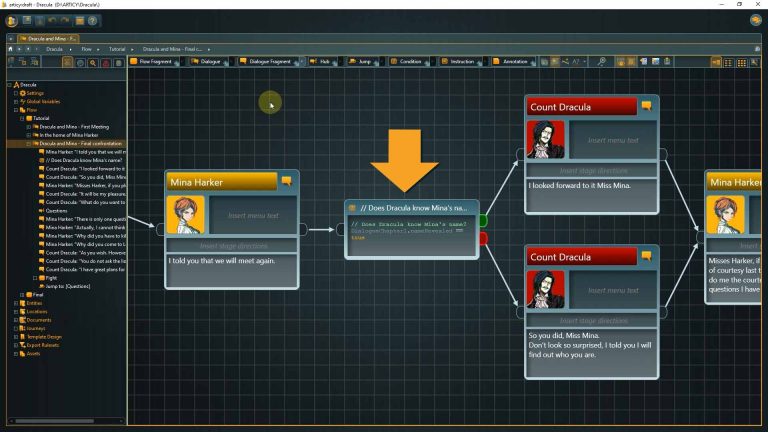Click the Dracula breadcrumb item
Viewport: 768px width, 432px height.
coord(54,49)
